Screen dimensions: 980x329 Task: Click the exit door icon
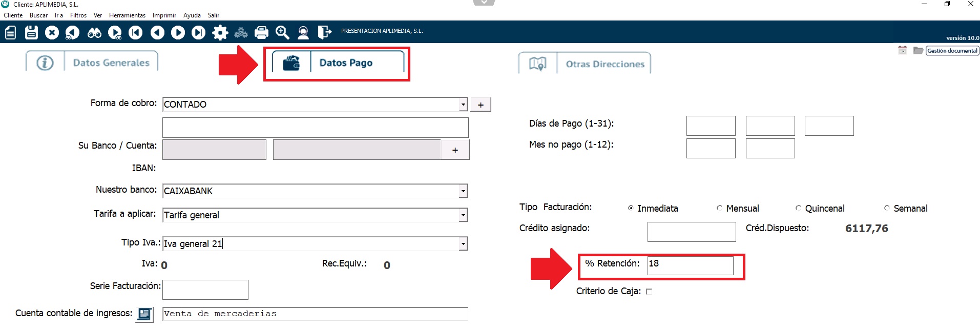(324, 33)
